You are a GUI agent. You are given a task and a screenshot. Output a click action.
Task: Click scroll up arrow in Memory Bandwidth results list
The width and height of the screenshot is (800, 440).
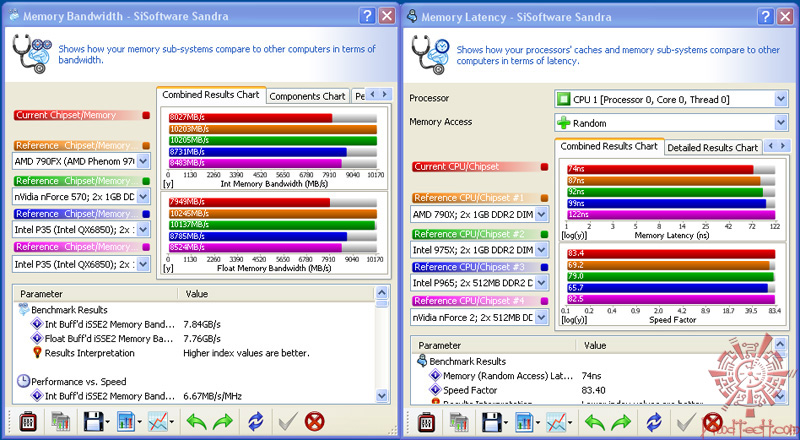(x=382, y=293)
